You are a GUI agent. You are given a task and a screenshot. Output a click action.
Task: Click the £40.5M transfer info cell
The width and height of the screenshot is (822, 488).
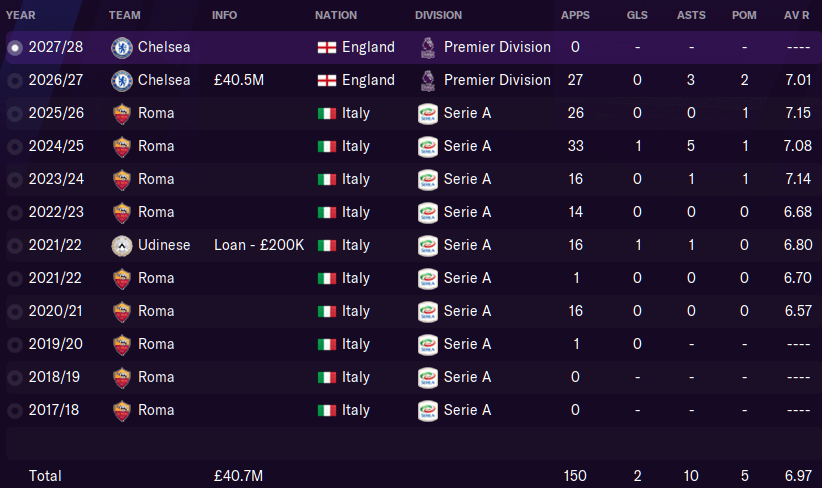(239, 80)
